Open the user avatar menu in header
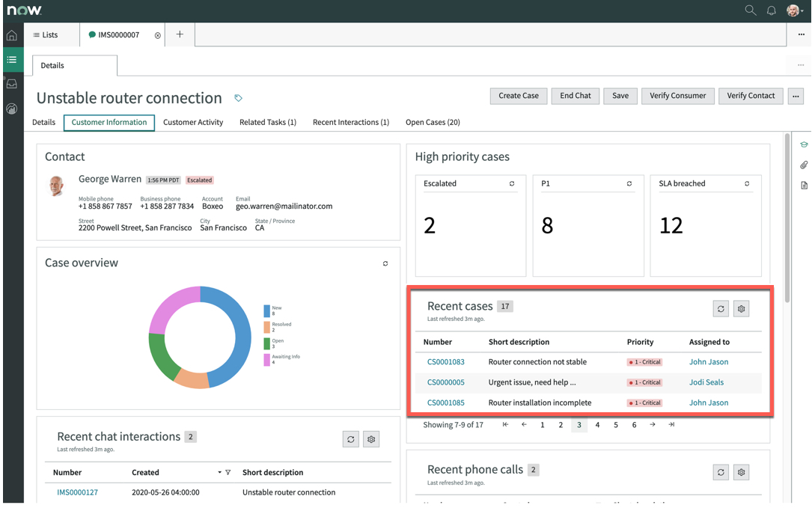812x508 pixels. coord(795,10)
